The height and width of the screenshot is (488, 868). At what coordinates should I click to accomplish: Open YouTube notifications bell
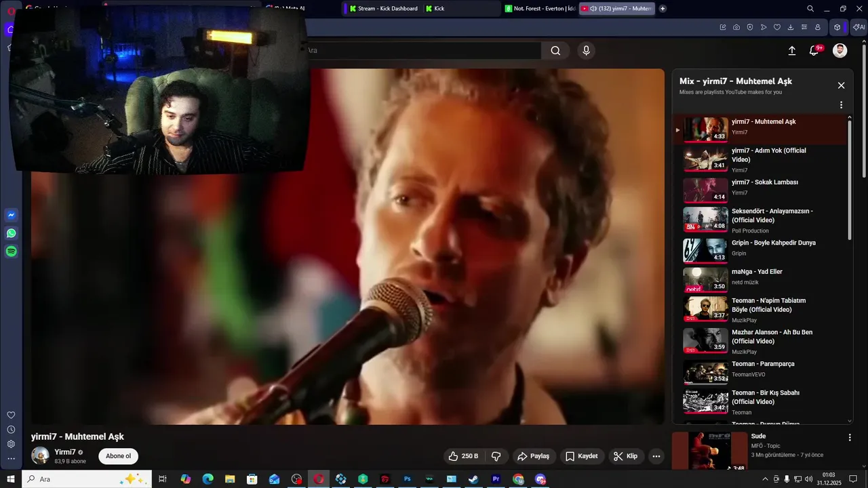pyautogui.click(x=814, y=50)
